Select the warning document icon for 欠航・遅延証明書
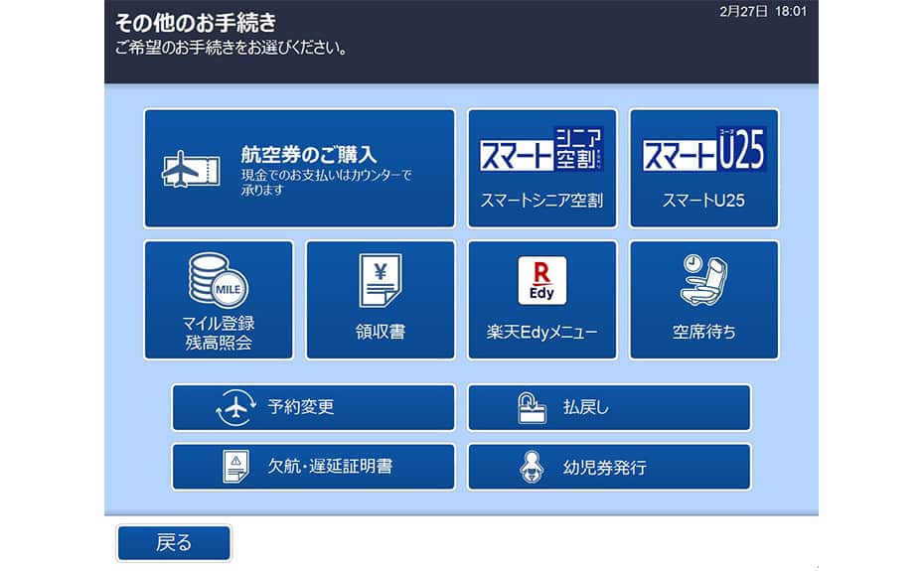Screen dimensions: 924x571 click(x=235, y=466)
